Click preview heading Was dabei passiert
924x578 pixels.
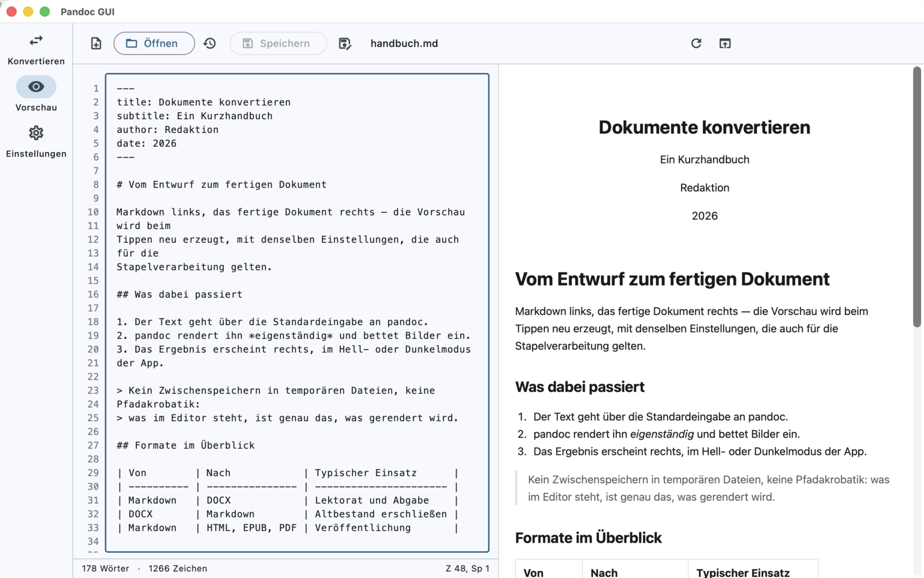tap(580, 387)
